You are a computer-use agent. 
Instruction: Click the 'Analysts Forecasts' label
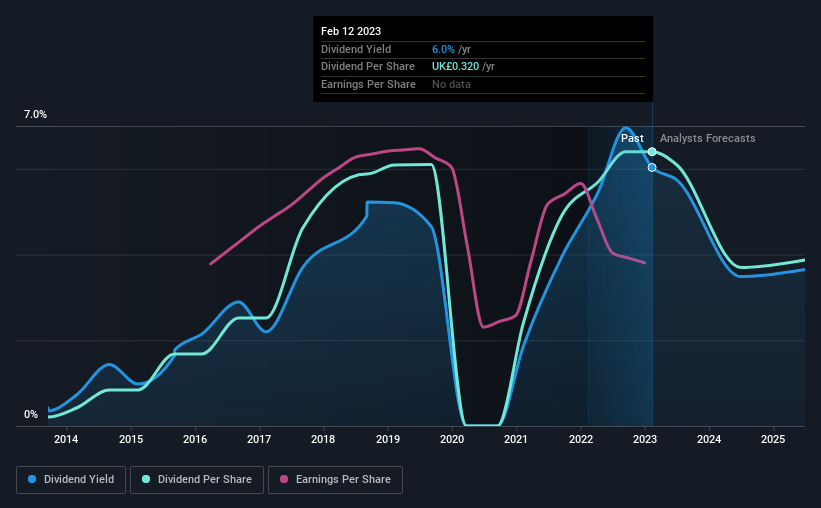707,138
